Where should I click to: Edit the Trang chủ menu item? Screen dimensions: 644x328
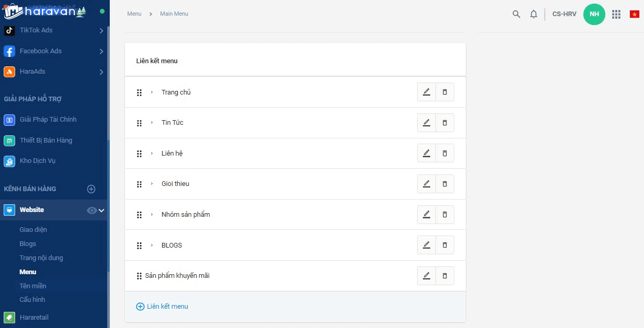point(427,92)
